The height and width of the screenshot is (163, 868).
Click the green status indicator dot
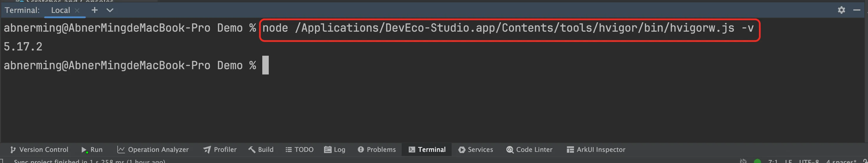757,161
